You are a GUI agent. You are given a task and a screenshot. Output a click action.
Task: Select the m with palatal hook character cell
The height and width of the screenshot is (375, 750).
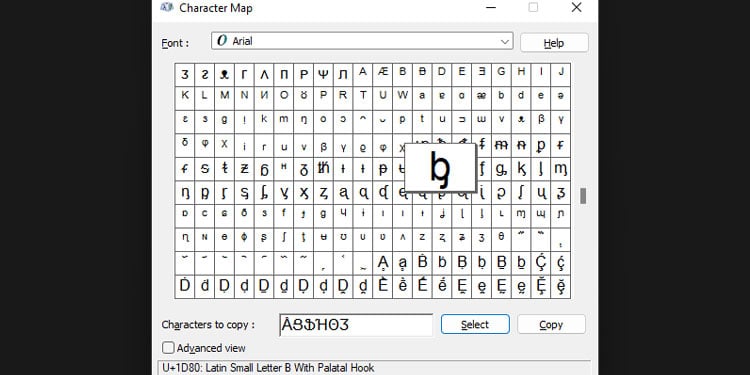coord(561,169)
